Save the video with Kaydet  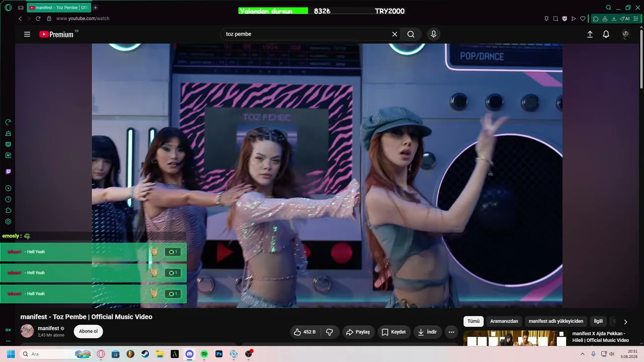pyautogui.click(x=393, y=332)
